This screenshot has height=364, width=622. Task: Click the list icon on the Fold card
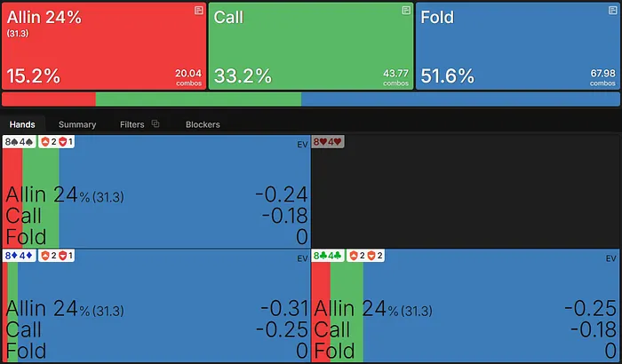611,10
